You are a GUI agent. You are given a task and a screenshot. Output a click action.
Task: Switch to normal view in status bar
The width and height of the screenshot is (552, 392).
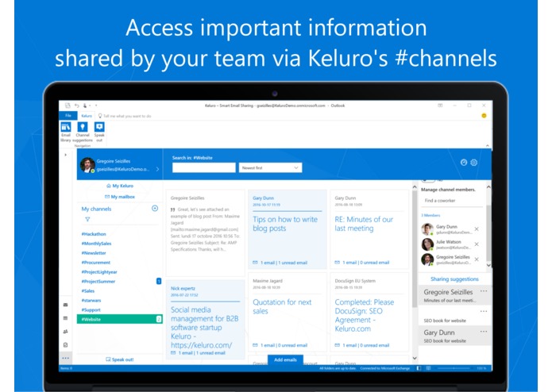[x=419, y=368]
